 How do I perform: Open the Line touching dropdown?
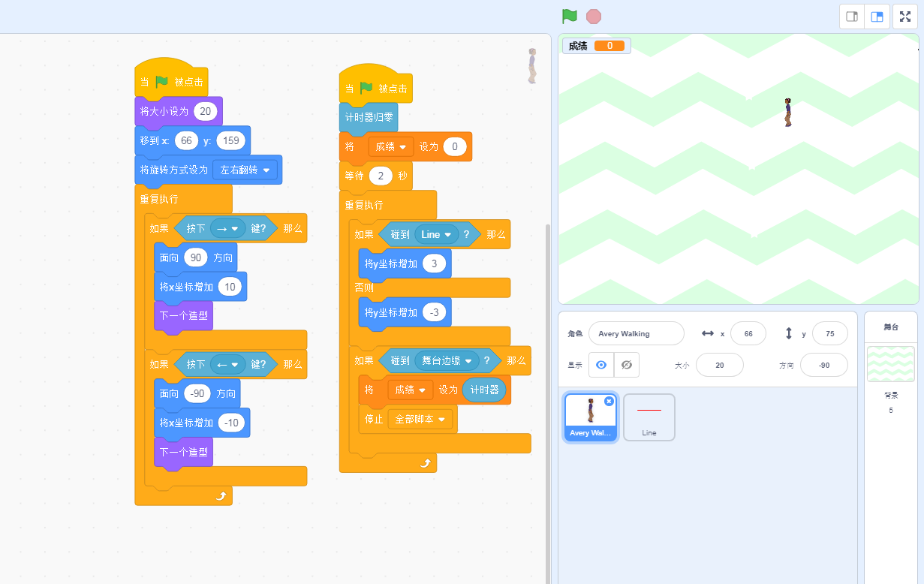[x=437, y=234]
